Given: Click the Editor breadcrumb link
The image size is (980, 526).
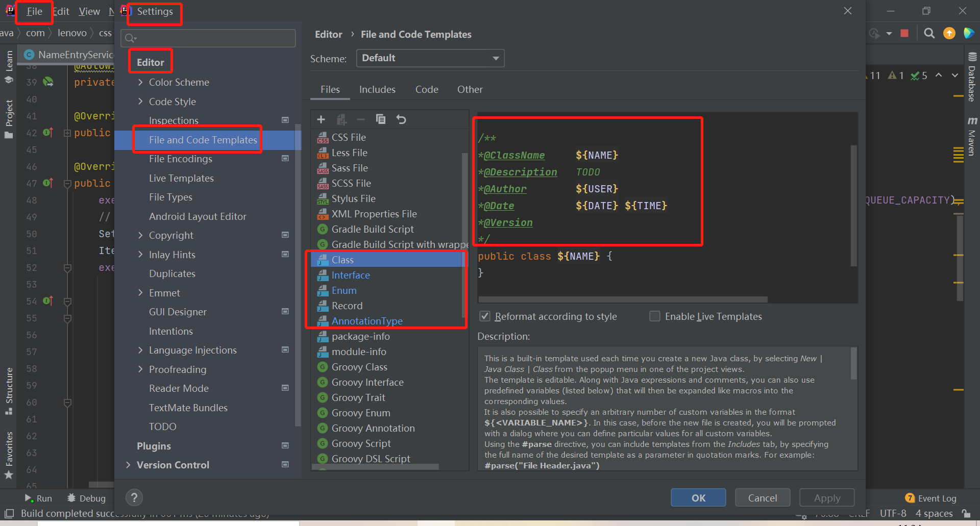Looking at the screenshot, I should pyautogui.click(x=328, y=34).
